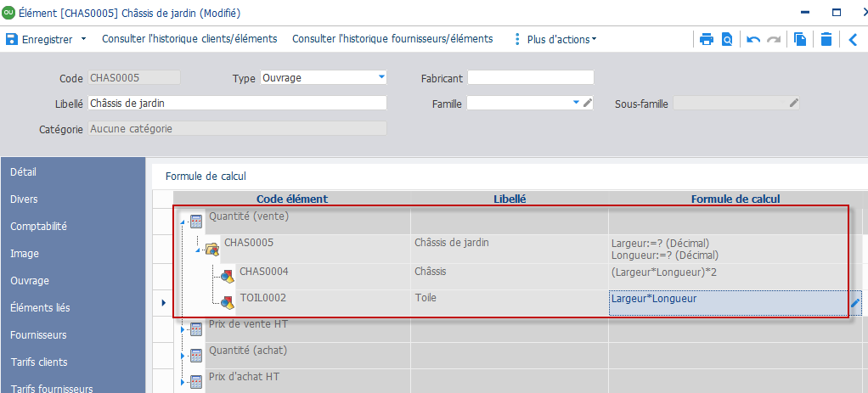Open the Famille dropdown arrow
868x393 pixels.
[x=576, y=103]
